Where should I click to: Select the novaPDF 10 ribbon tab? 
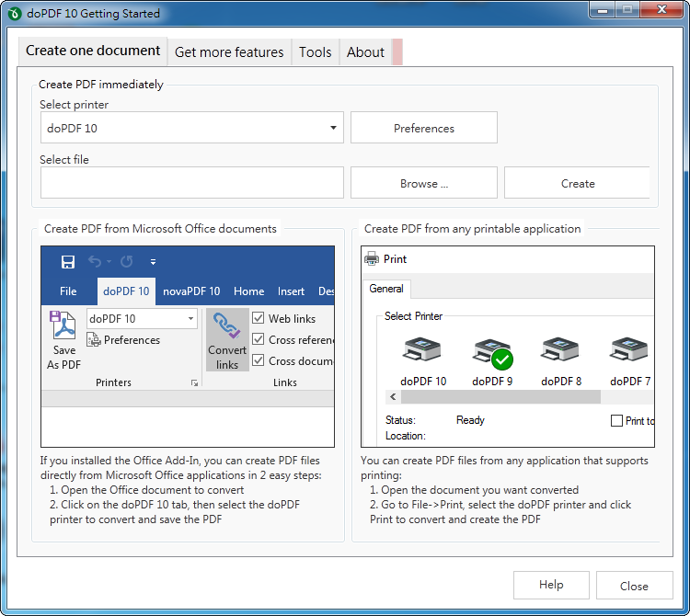tap(191, 291)
